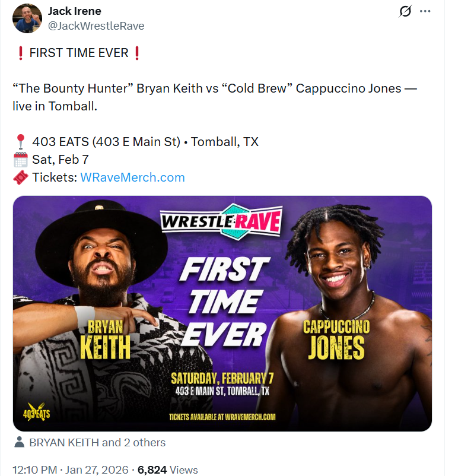Click Jack Irene's profile avatar
The width and height of the screenshot is (455, 476).
(x=27, y=18)
